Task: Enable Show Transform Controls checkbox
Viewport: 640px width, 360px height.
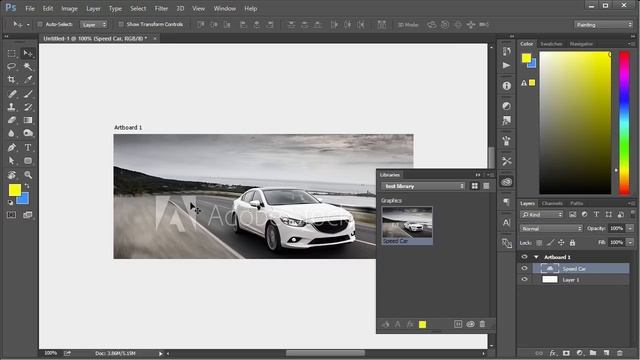Action: (x=121, y=24)
